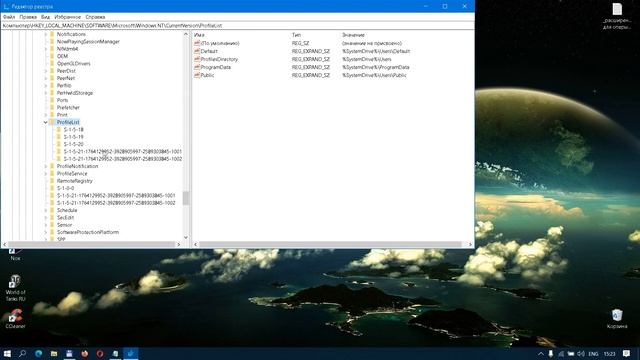This screenshot has height=360, width=640.
Task: Expand the Schedule key
Action: coord(45,210)
